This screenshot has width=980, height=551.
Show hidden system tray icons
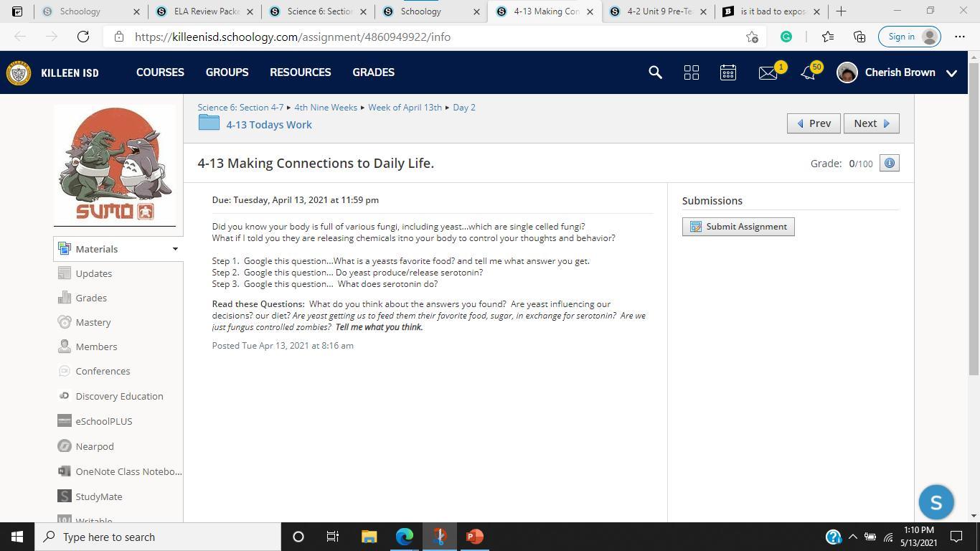pos(852,537)
